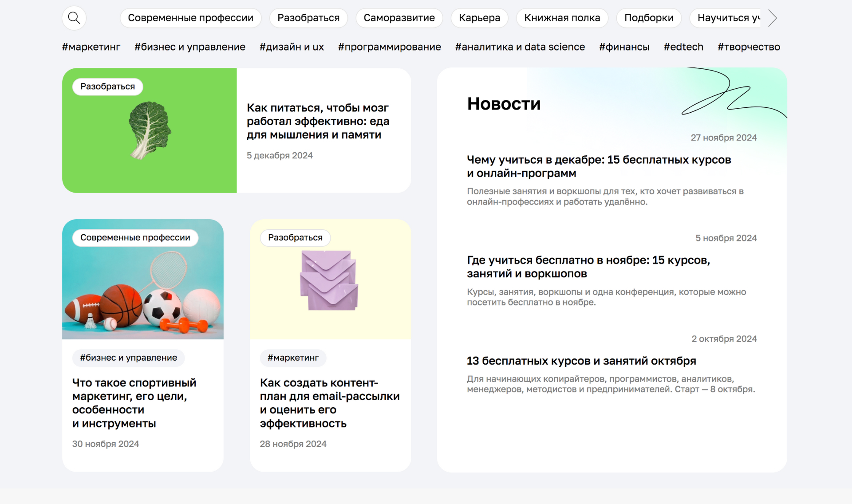Click the news date 2 октября 2024
This screenshot has width=852, height=504.
[724, 339]
